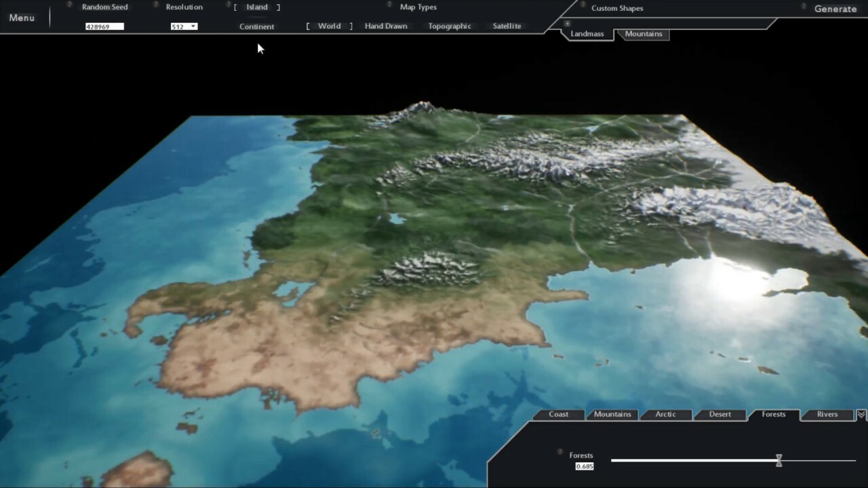This screenshot has height=488, width=868.
Task: Select the Island map mode
Action: point(257,7)
